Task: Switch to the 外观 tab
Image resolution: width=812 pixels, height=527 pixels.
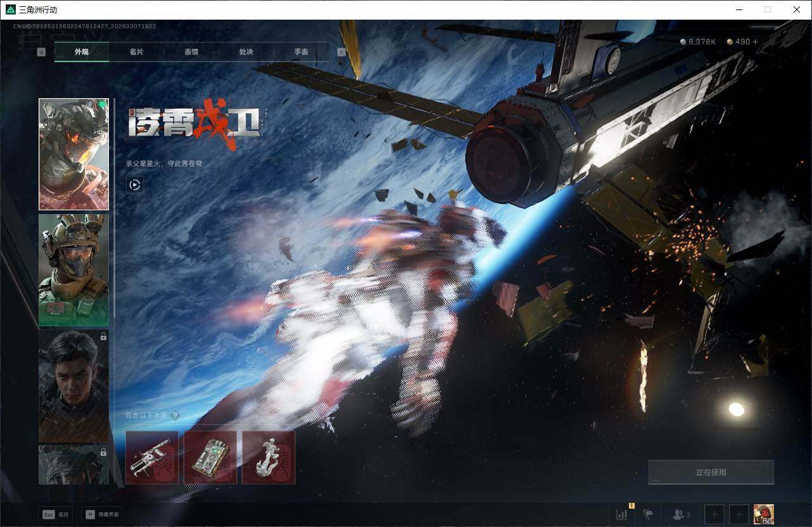Action: (82, 52)
